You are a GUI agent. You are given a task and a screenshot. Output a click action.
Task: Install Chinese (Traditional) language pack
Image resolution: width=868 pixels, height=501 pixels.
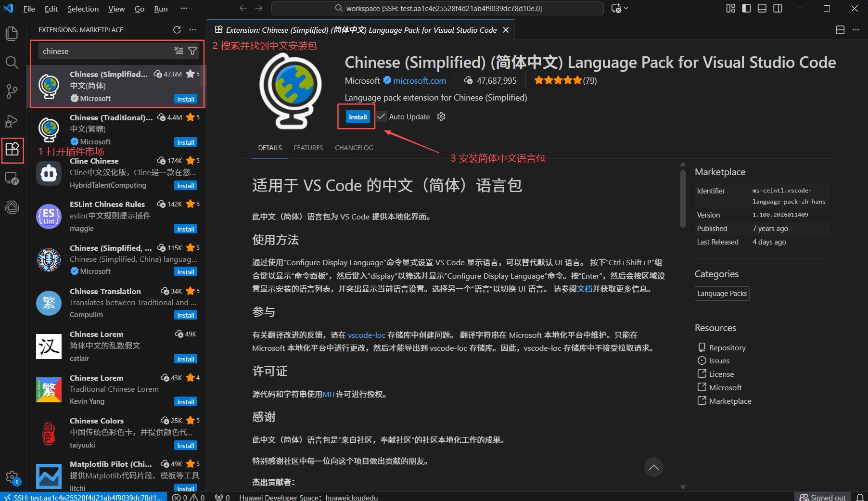[186, 142]
